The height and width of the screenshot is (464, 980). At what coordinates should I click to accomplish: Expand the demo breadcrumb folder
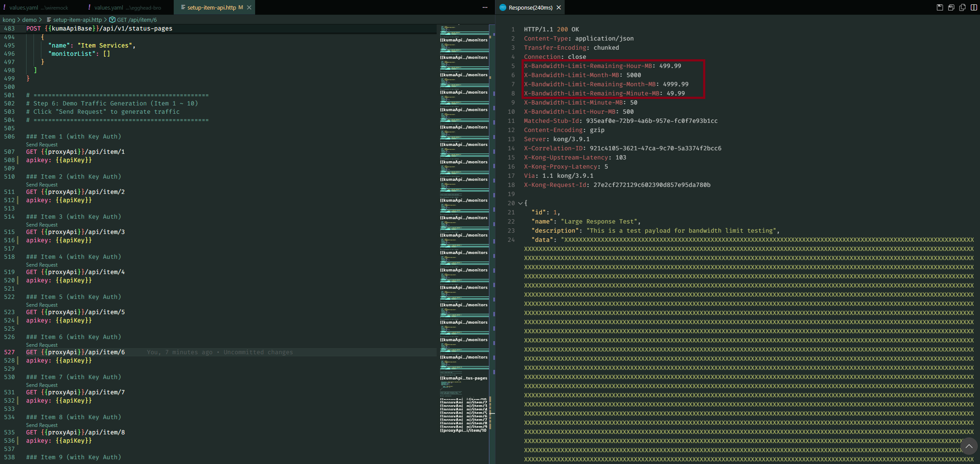(30, 20)
